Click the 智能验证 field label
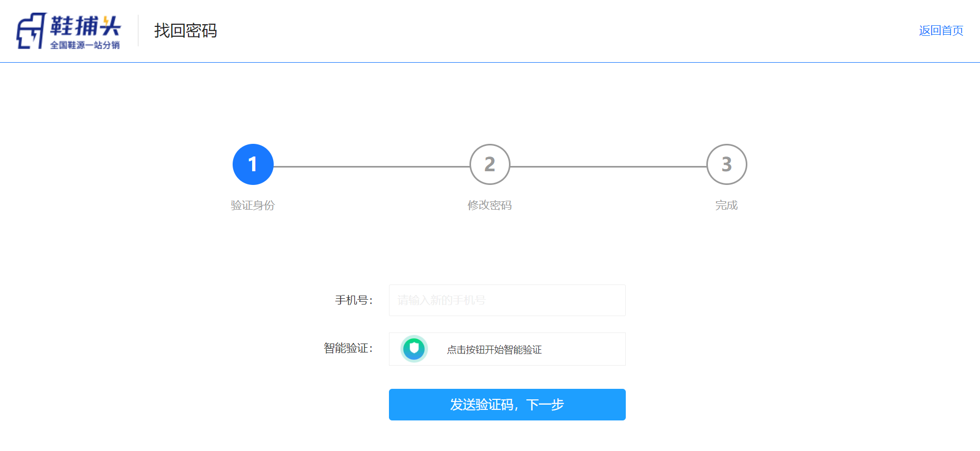The image size is (980, 451). click(x=347, y=348)
